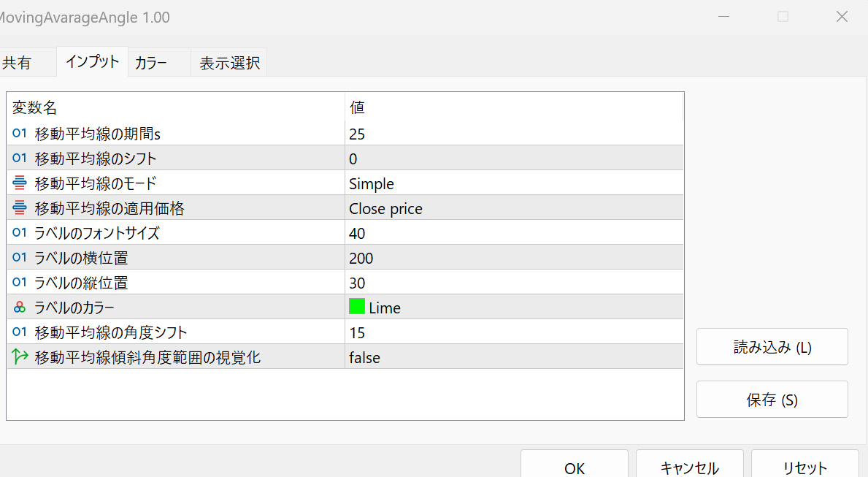Switch to the カラー tab

click(151, 64)
